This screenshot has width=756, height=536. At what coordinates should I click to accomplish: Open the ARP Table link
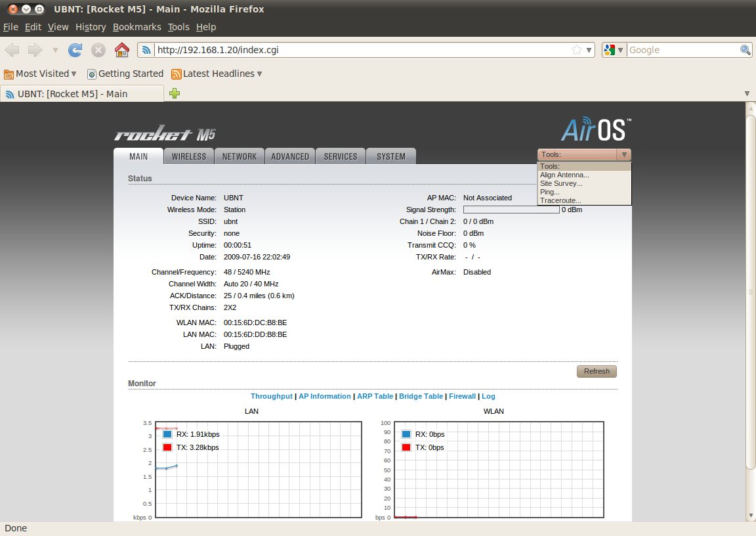[375, 396]
